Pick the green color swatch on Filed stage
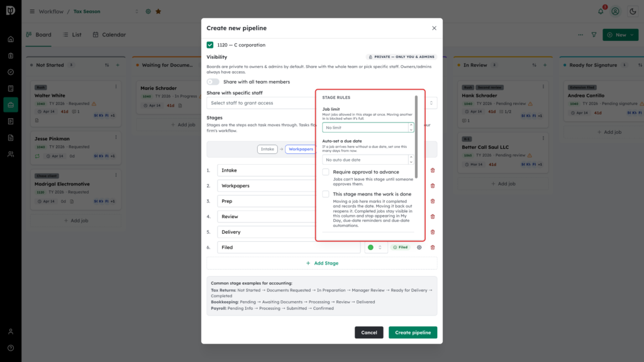This screenshot has height=362, width=644. (x=370, y=248)
